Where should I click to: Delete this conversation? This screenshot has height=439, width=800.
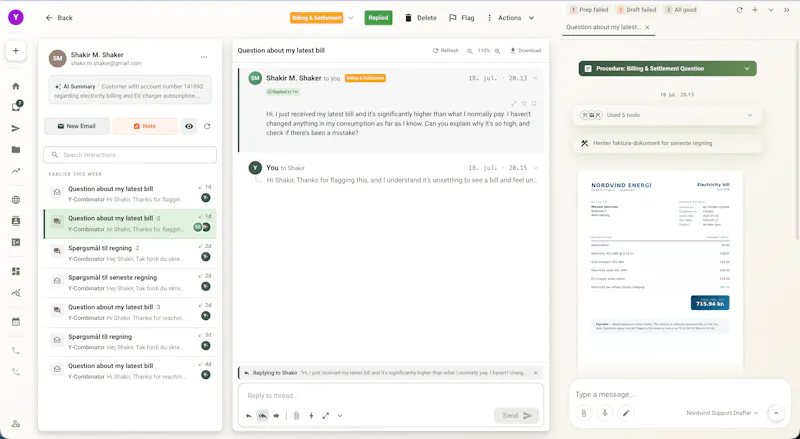(x=420, y=18)
